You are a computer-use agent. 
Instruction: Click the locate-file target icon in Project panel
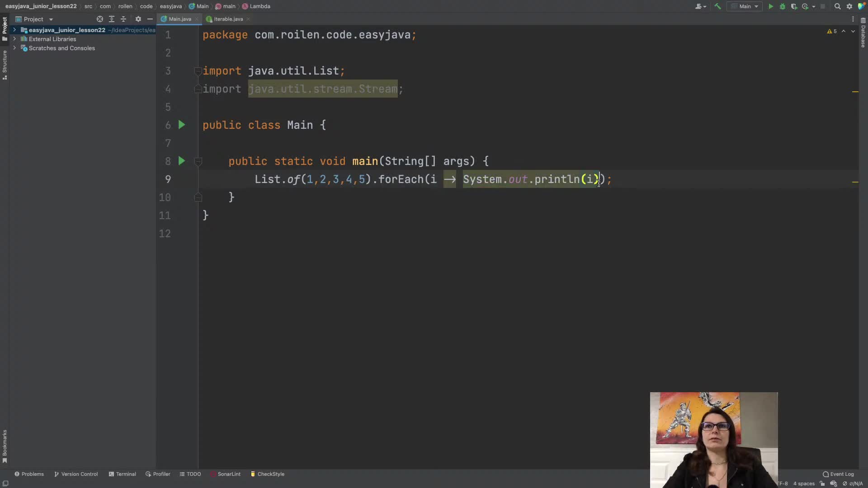(x=100, y=19)
